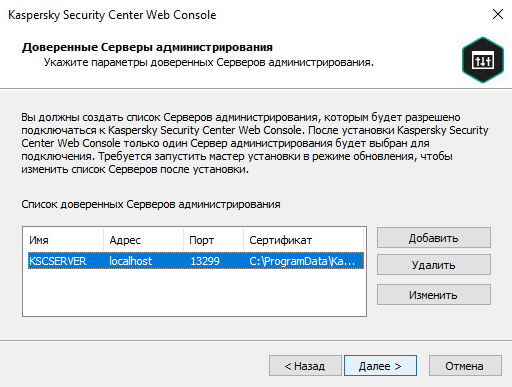Viewport: 512px width, 387px height.
Task: Proceed with the Далее button
Action: 380,366
